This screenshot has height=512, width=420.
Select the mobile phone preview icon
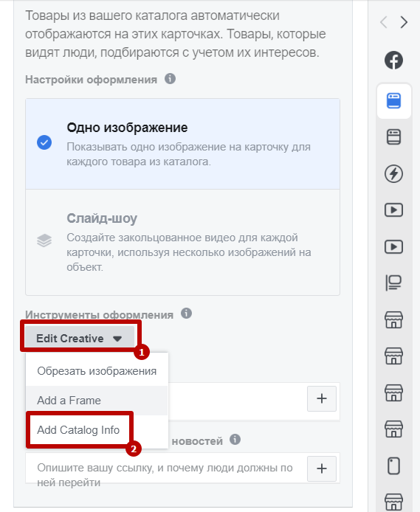(393, 466)
